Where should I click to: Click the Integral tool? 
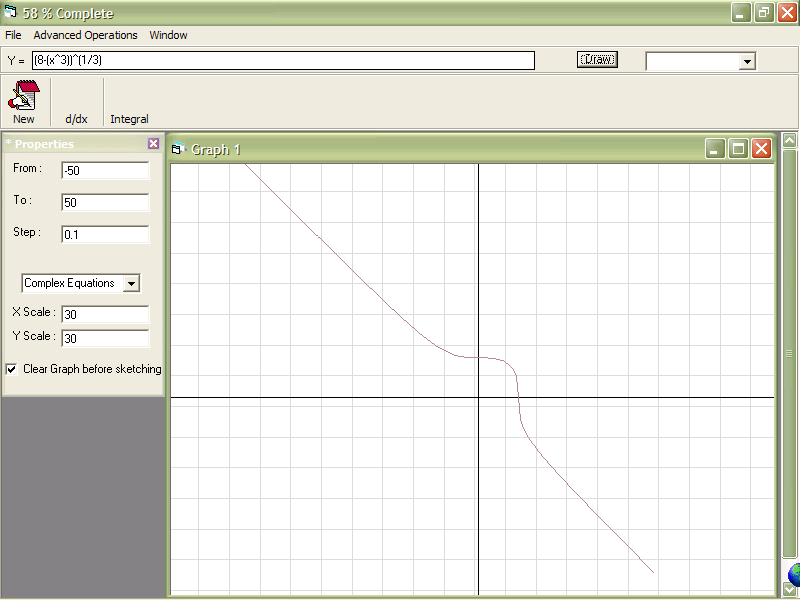[x=129, y=119]
